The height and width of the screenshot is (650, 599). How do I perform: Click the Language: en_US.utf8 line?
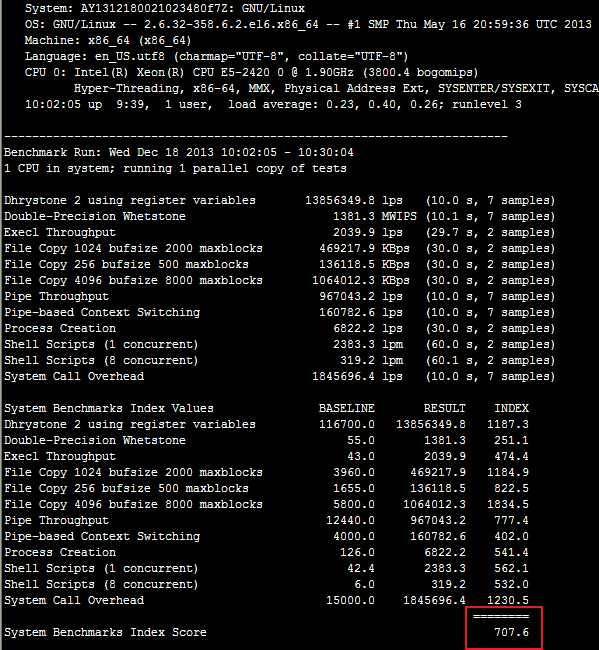216,56
